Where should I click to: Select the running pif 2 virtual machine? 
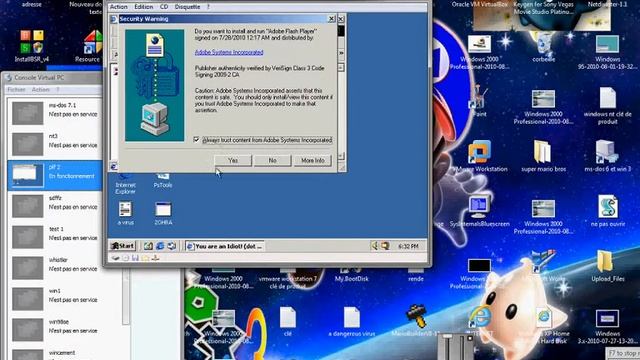54,175
